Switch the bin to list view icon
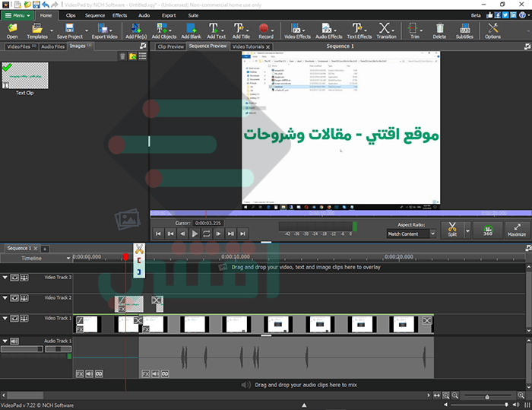Screen dimensions: 532x410 pyautogui.click(x=143, y=56)
